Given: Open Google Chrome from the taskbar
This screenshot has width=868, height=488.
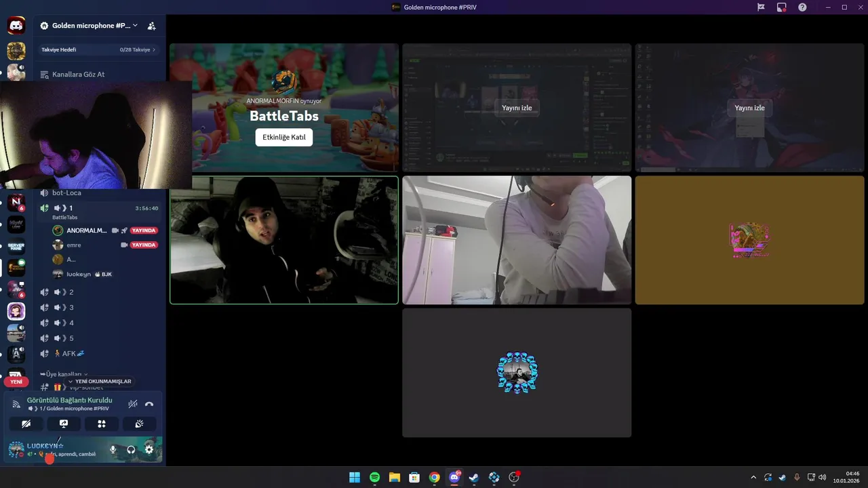Looking at the screenshot, I should coord(434,477).
